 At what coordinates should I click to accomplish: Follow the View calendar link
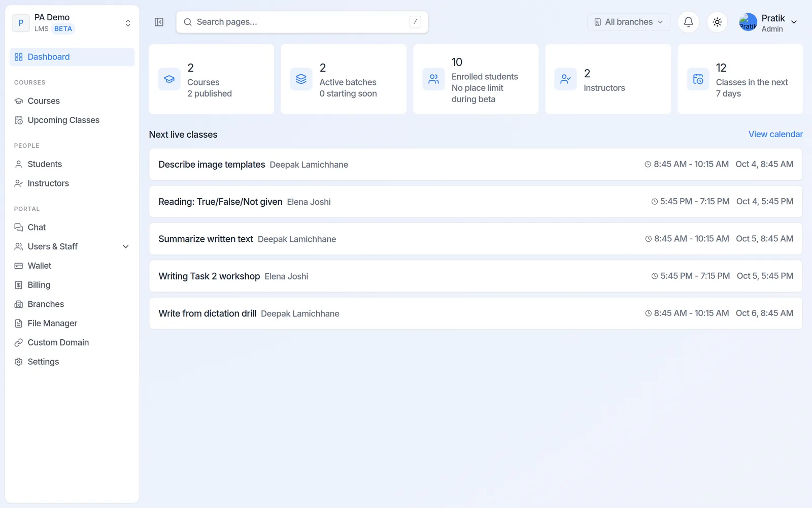[775, 134]
